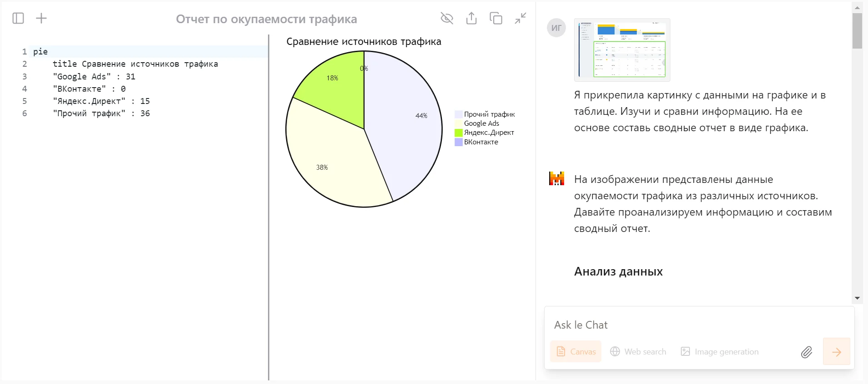This screenshot has height=384, width=868.
Task: Click the user avatar ИГ
Action: pyautogui.click(x=556, y=28)
